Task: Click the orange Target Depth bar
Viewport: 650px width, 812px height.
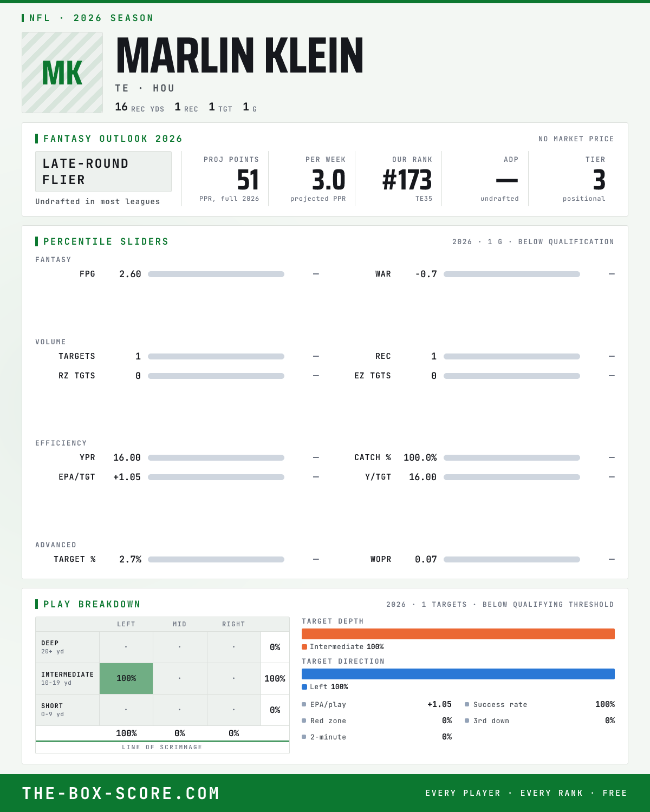Action: tap(458, 634)
